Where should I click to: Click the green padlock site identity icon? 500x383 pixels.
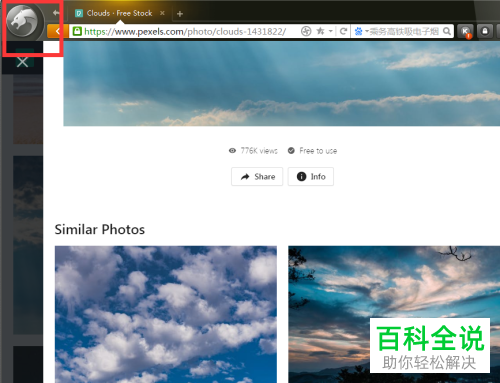77,31
